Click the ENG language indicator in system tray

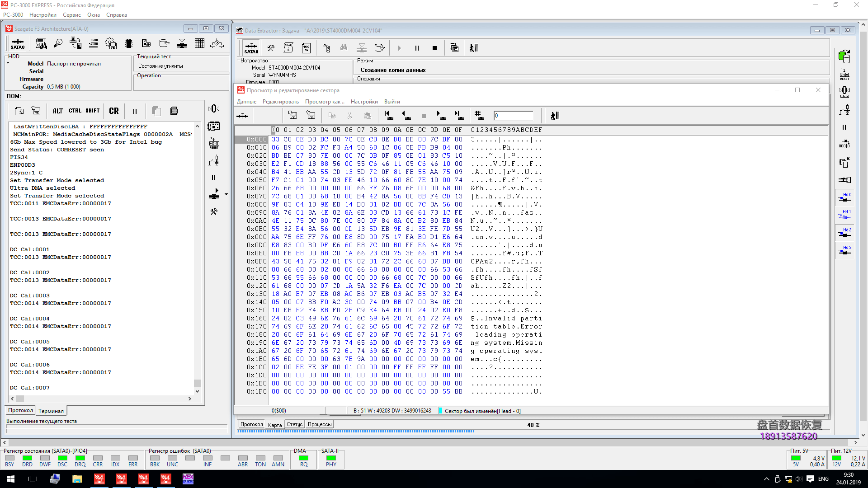[x=823, y=479]
